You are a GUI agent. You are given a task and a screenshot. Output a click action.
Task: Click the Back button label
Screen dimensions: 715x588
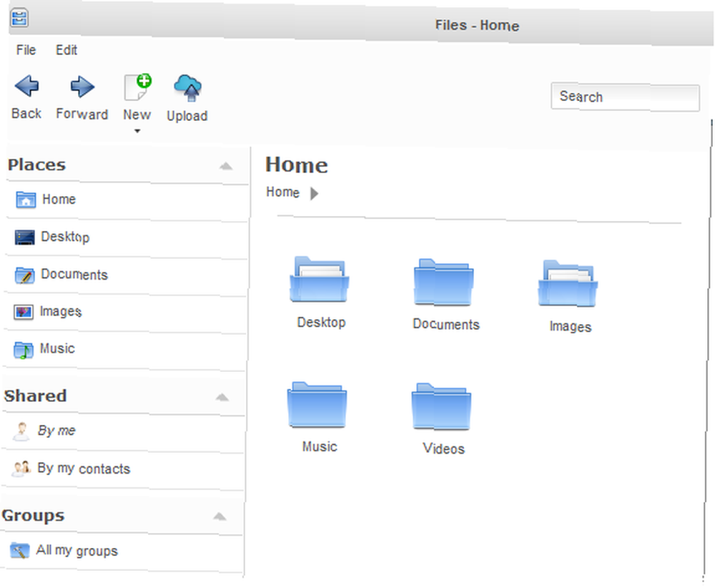[x=26, y=113]
